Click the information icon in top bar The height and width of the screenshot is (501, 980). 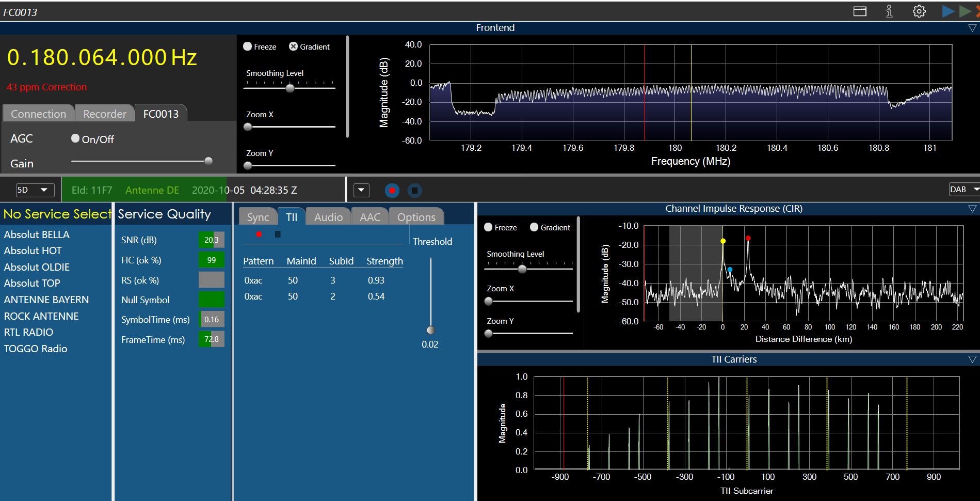pyautogui.click(x=889, y=11)
